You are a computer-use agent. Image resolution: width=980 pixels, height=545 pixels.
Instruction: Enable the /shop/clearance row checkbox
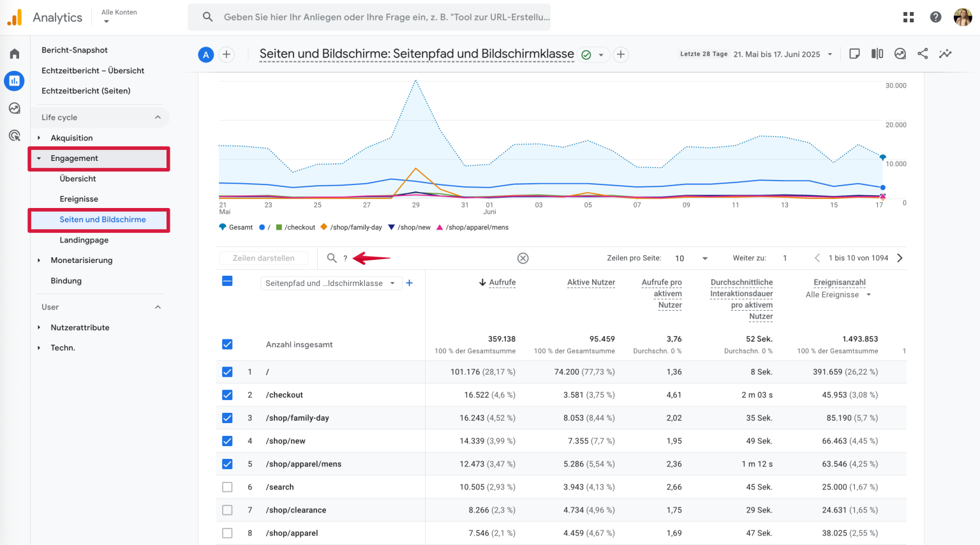point(227,510)
